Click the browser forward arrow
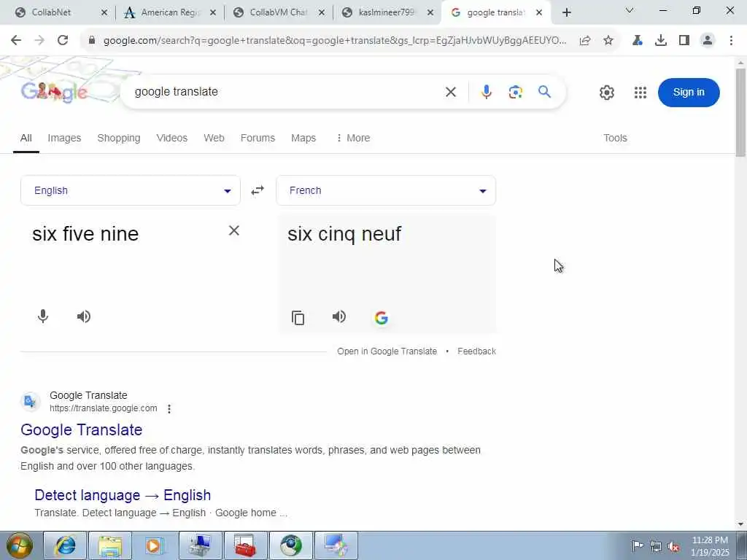The width and height of the screenshot is (747, 560). (x=39, y=41)
